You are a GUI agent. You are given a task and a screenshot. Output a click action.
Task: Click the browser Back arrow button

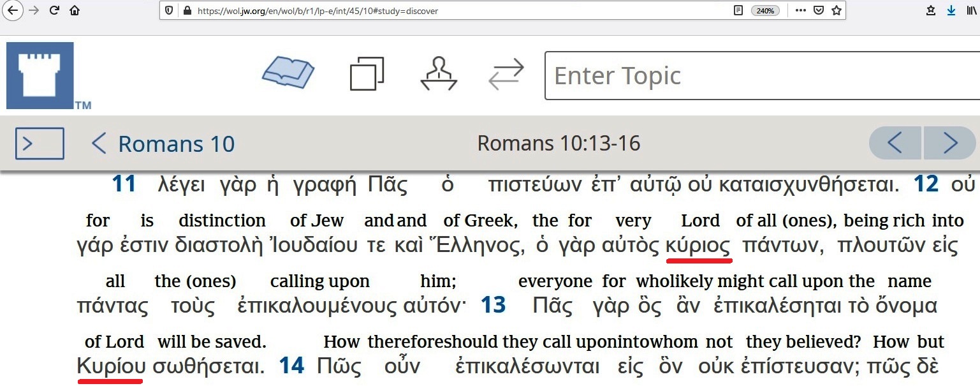[12, 11]
